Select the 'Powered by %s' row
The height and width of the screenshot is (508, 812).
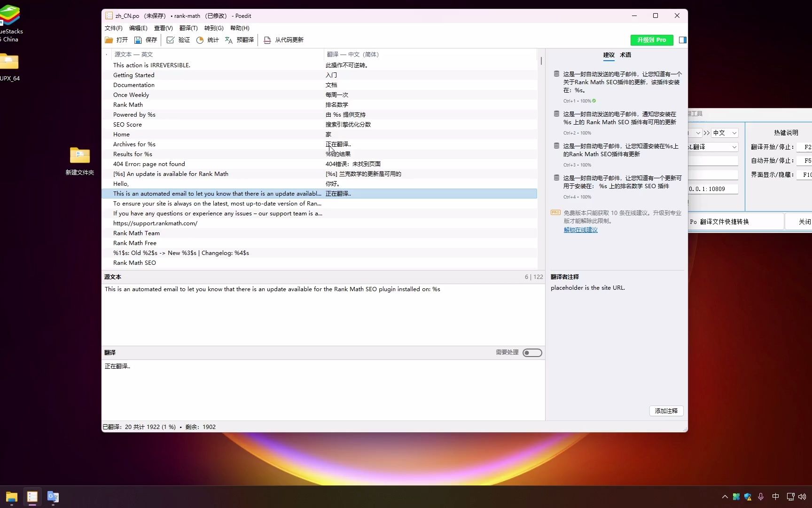click(320, 115)
